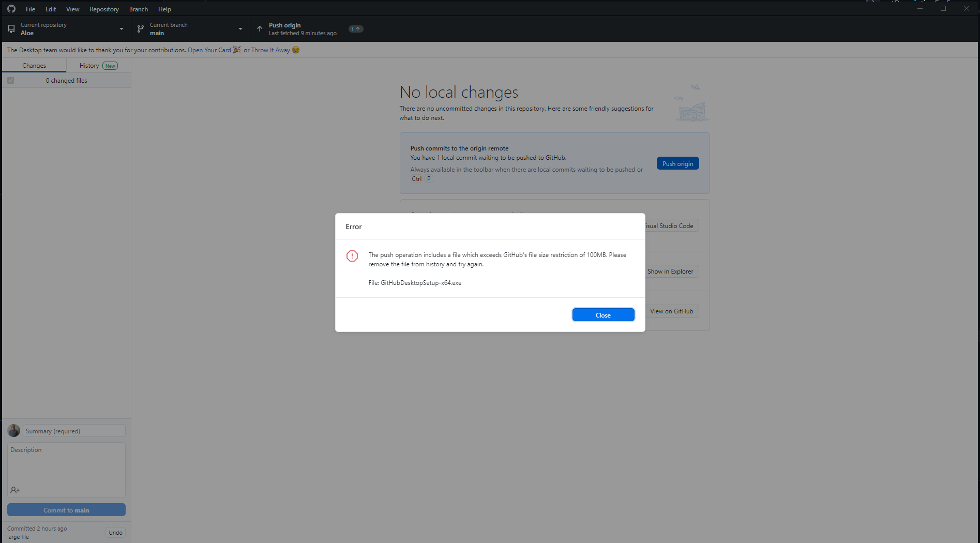Viewport: 980px width, 543px height.
Task: Click the add co-authors icon
Action: pyautogui.click(x=15, y=490)
